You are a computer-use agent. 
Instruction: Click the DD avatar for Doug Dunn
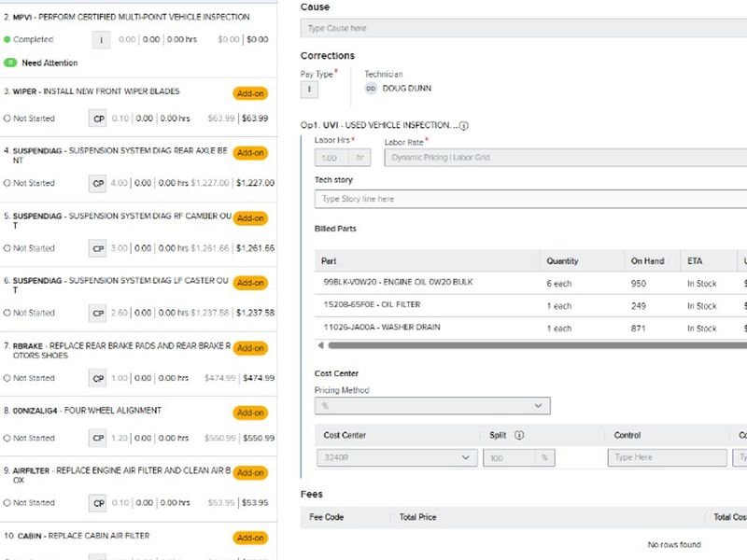click(371, 89)
